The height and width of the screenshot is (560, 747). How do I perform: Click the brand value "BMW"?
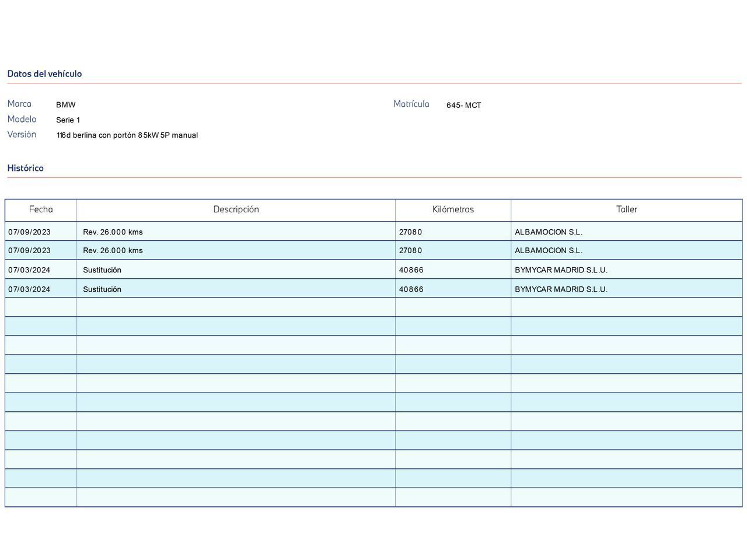[x=66, y=105]
